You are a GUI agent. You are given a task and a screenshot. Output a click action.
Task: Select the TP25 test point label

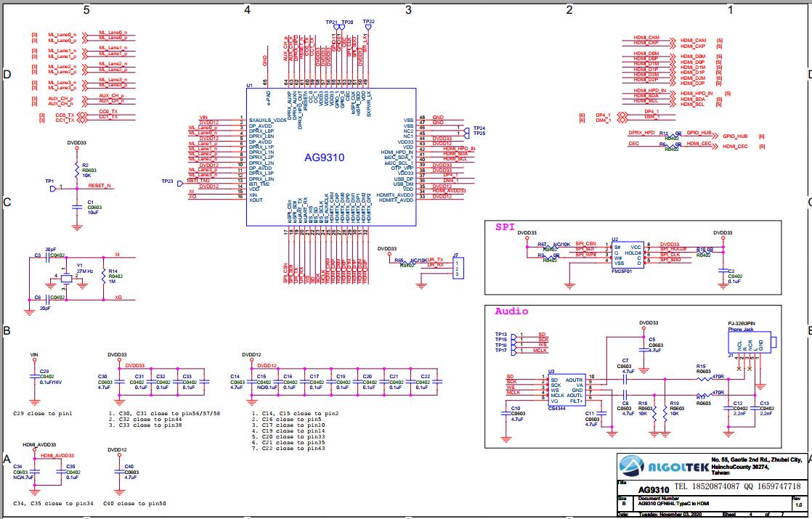479,134
